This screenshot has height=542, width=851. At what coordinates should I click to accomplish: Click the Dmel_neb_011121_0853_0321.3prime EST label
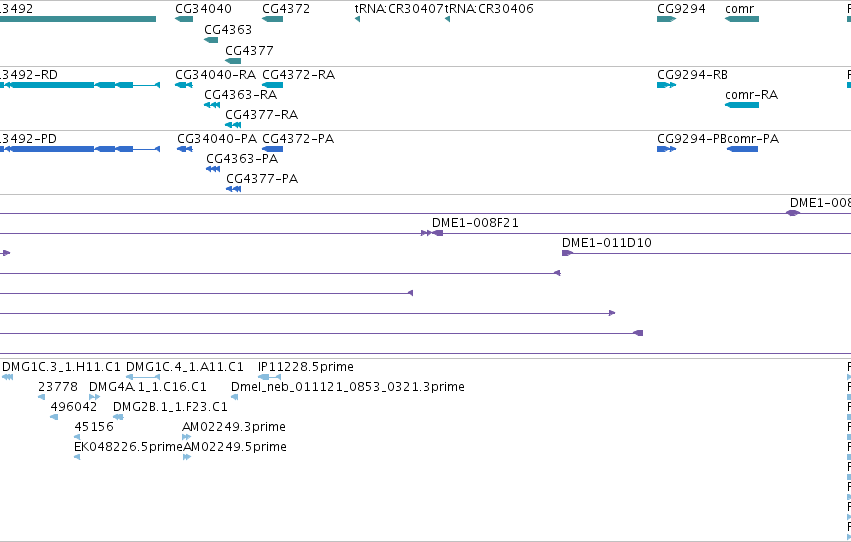point(348,387)
